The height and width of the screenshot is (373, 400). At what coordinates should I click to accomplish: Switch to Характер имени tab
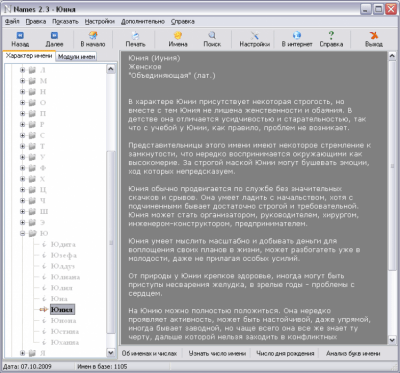(x=29, y=56)
